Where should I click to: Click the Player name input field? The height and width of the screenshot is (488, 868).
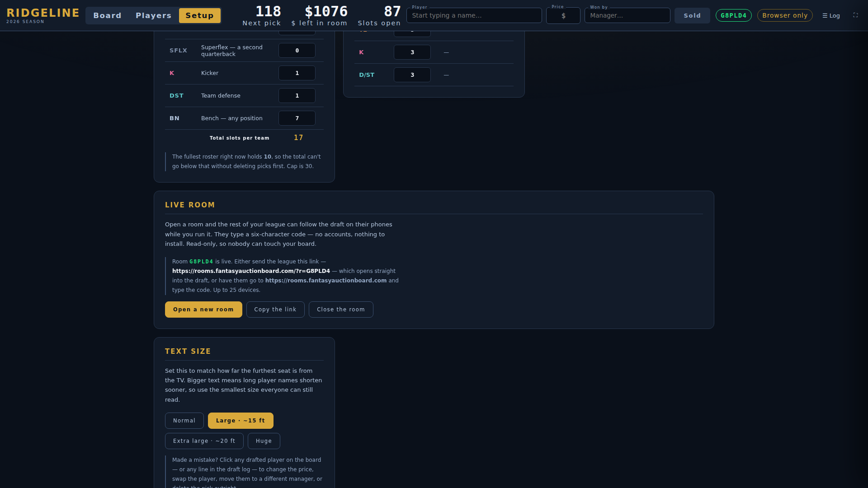point(474,15)
